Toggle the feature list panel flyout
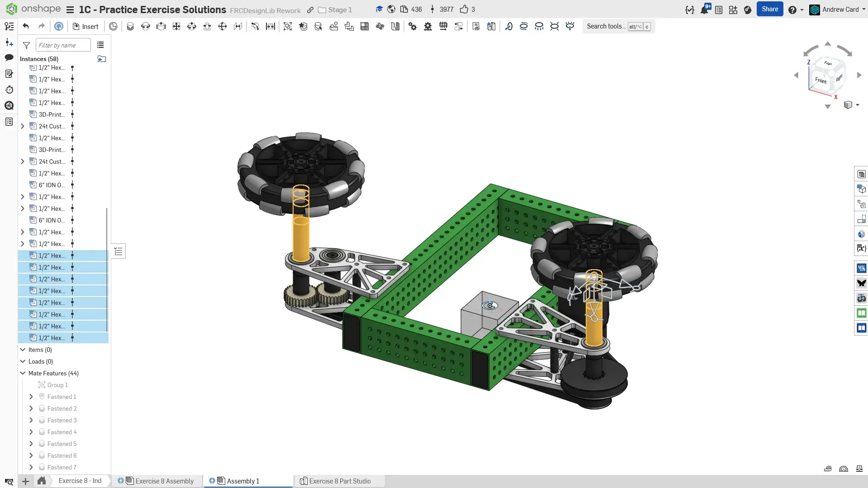This screenshot has width=868, height=488. (119, 251)
